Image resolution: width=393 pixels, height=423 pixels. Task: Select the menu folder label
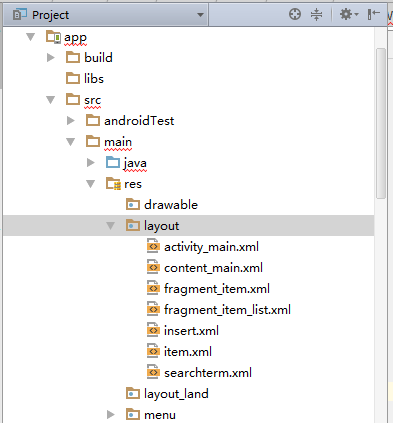pyautogui.click(x=160, y=415)
